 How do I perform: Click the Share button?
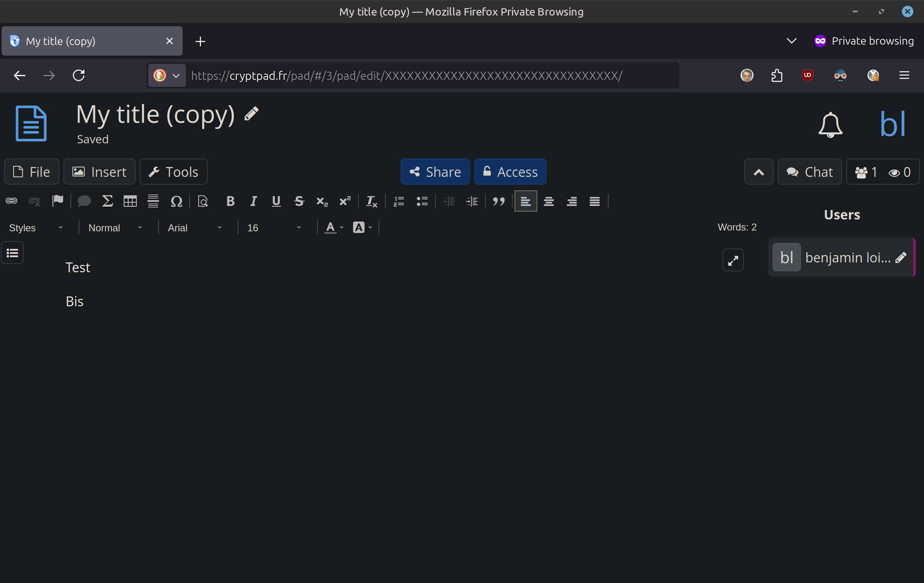tap(435, 172)
